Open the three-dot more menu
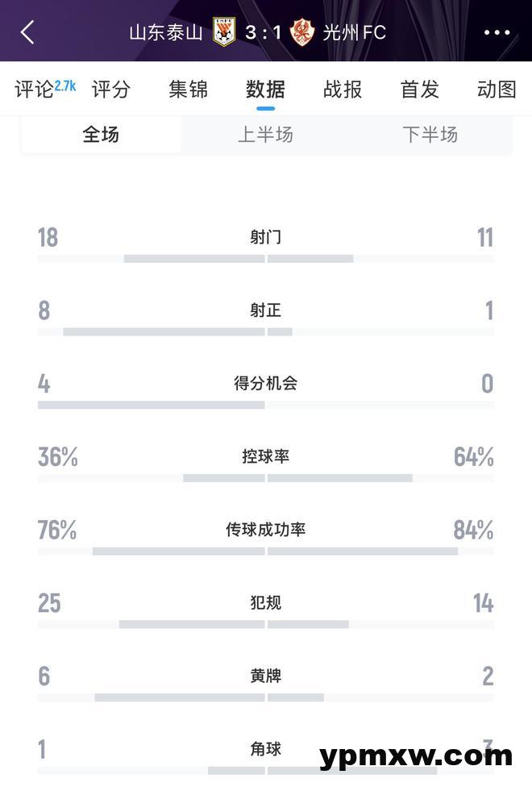The height and width of the screenshot is (791, 532). click(497, 33)
